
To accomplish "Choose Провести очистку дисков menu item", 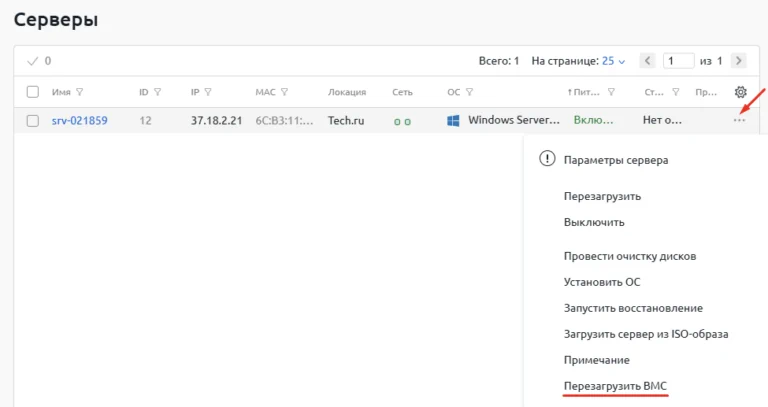I will tap(629, 256).
